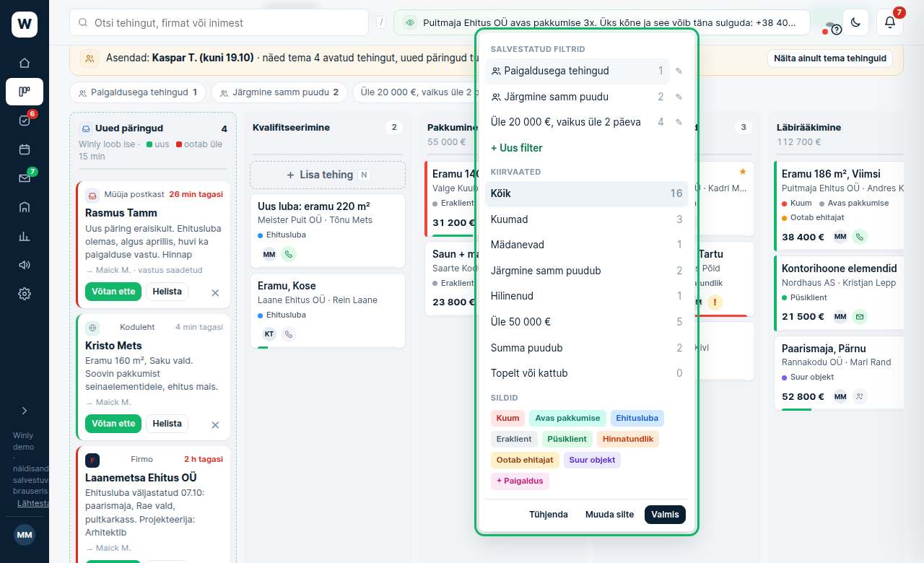Click the Valmis button
Viewport: 924px width, 563px height.
coord(665,515)
